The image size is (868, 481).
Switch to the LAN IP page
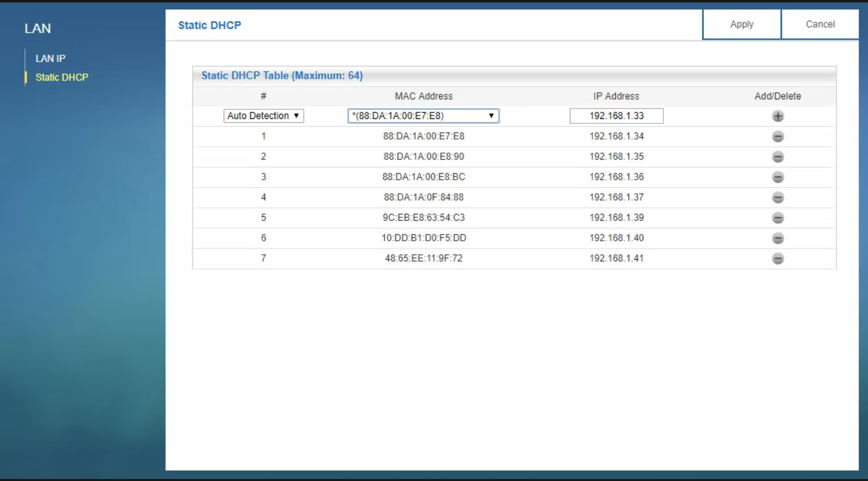tap(51, 58)
